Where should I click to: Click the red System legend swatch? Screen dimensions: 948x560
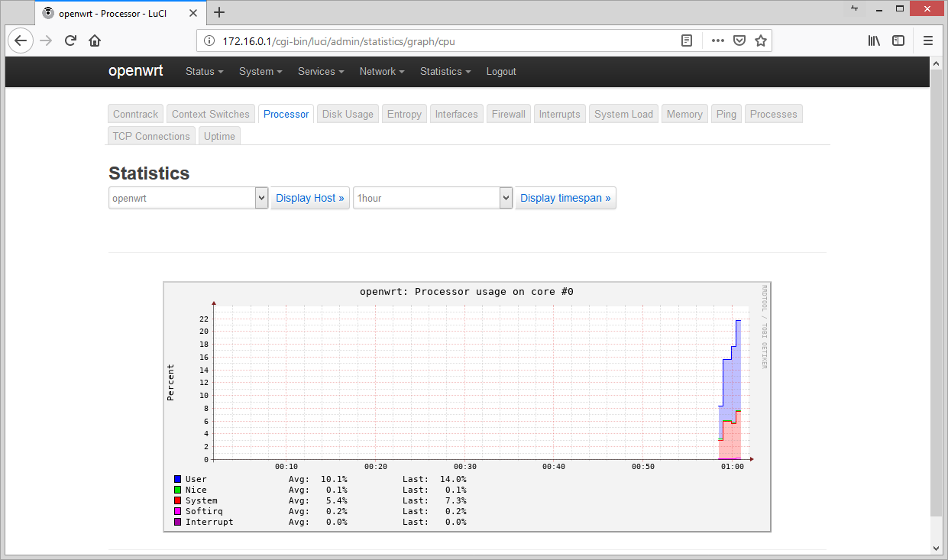coord(178,500)
